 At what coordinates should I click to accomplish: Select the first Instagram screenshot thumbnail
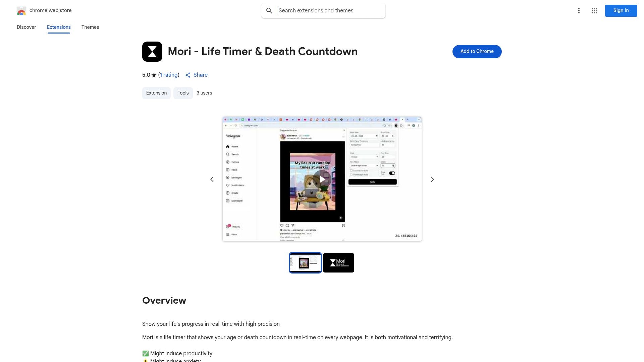click(x=305, y=263)
